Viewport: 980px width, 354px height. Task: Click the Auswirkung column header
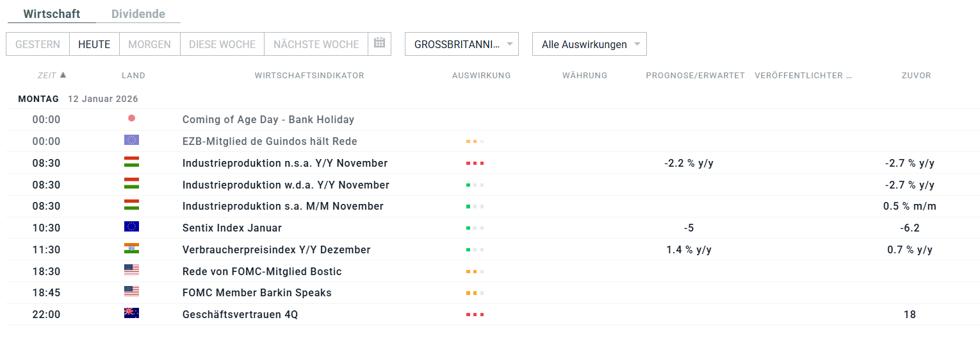tap(481, 76)
